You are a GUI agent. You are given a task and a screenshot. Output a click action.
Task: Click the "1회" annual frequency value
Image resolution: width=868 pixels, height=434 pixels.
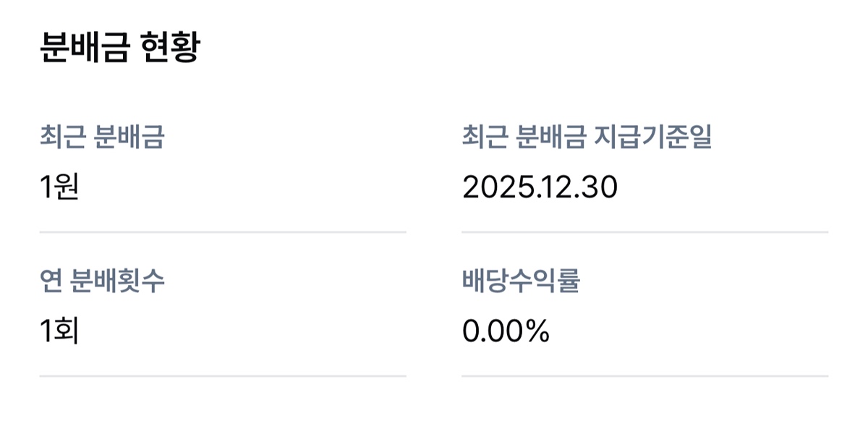point(59,331)
